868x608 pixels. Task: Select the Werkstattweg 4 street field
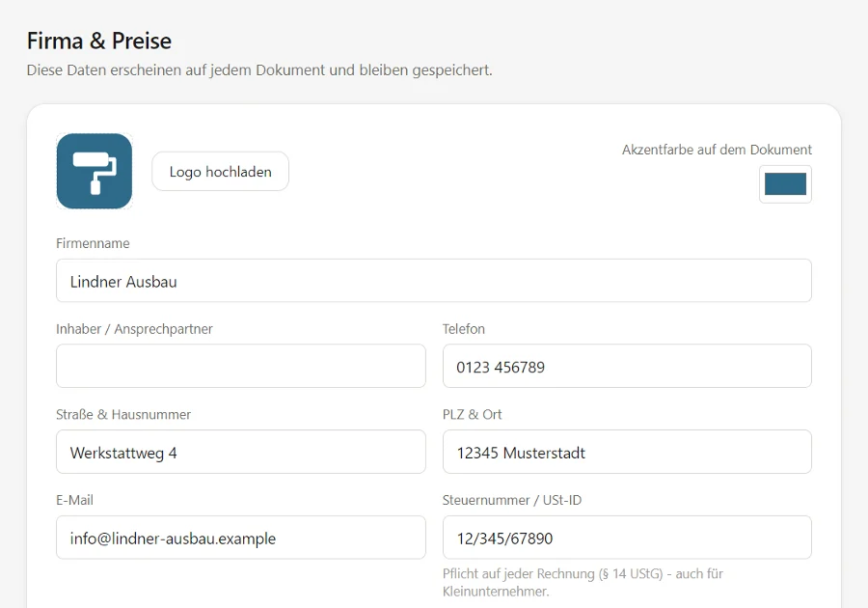(x=241, y=452)
